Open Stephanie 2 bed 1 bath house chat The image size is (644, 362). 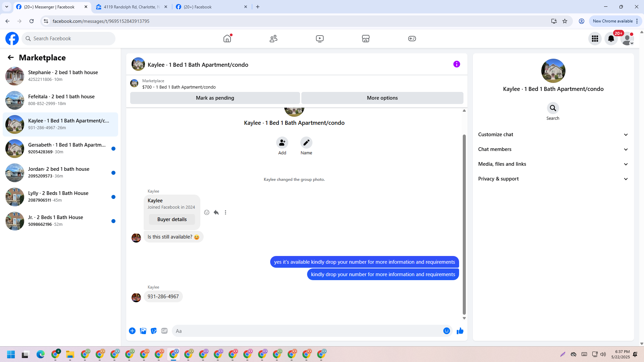60,76
